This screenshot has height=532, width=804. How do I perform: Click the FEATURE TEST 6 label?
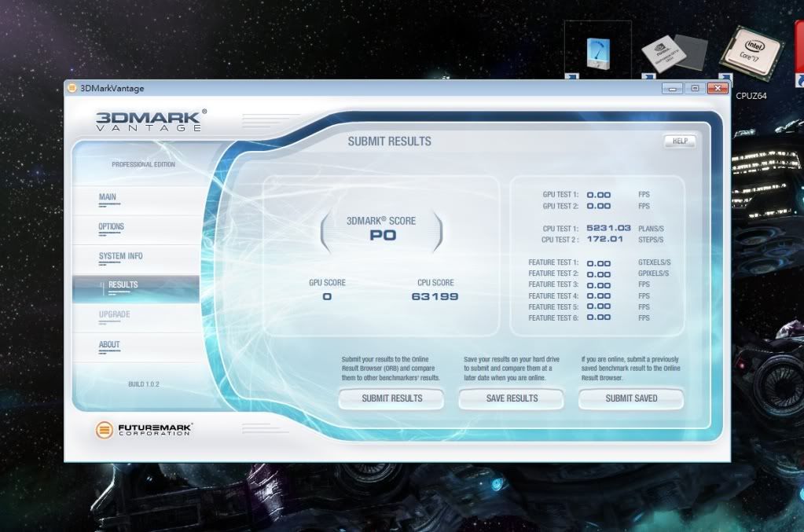coord(553,318)
